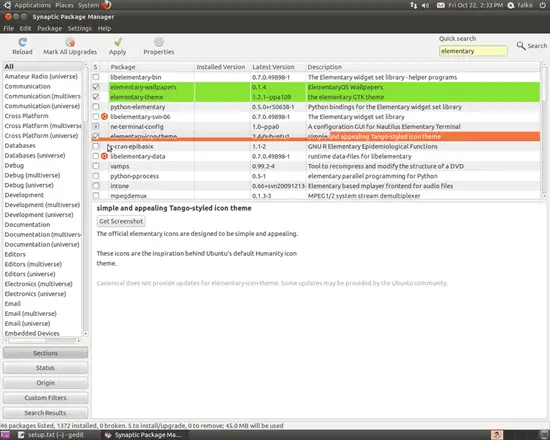Open the Places menu in top panel
This screenshot has height=440, width=550.
coord(65,5)
